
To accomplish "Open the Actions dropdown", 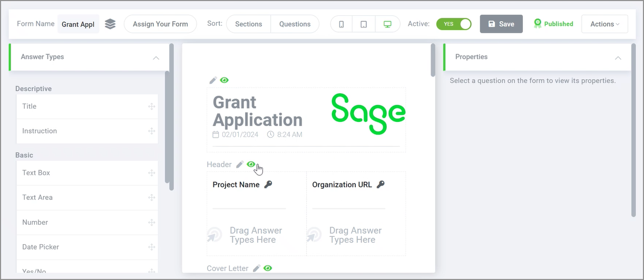I will pyautogui.click(x=605, y=24).
